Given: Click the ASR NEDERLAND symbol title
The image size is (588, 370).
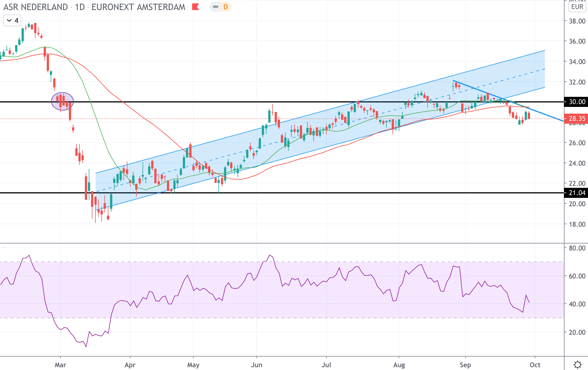Looking at the screenshot, I should (x=36, y=7).
